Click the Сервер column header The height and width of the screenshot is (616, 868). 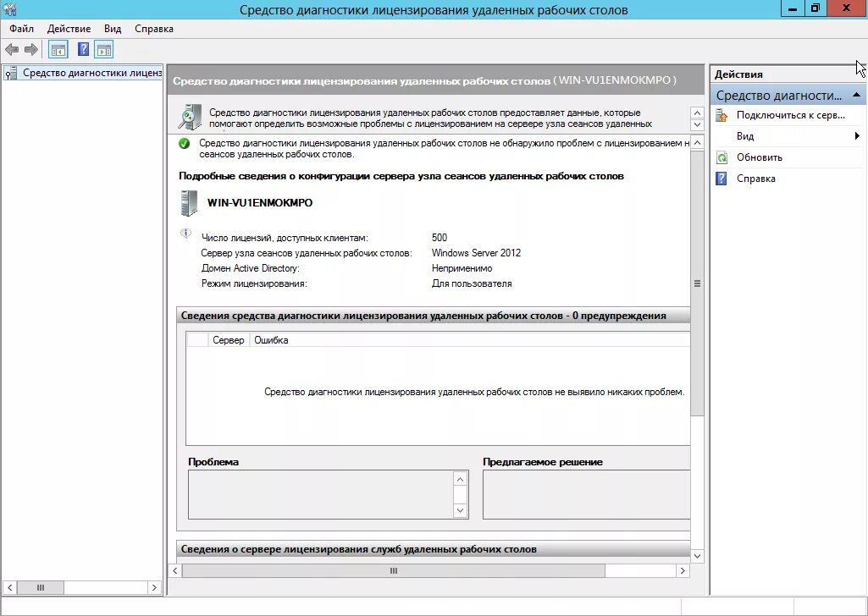click(228, 340)
